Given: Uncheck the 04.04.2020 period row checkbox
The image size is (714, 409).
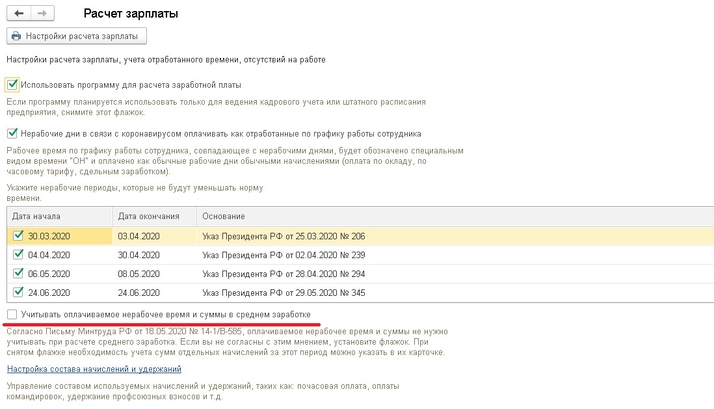Looking at the screenshot, I should coord(17,255).
